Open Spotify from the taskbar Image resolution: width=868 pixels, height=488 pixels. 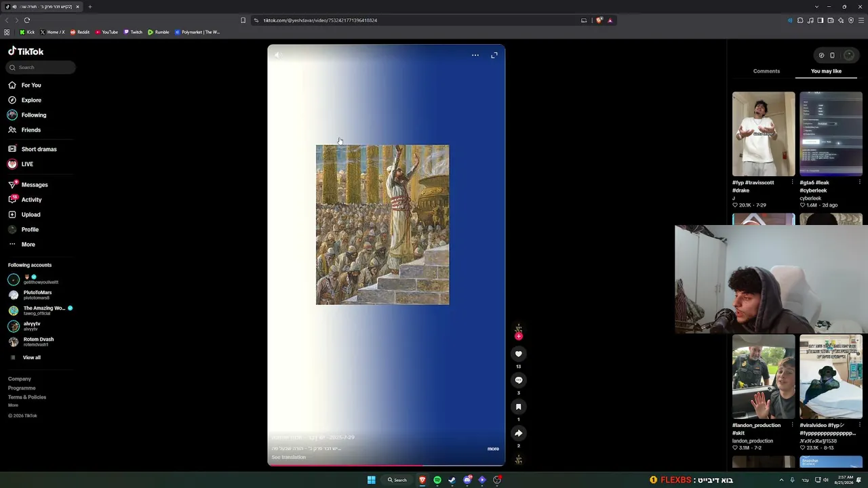click(x=437, y=480)
